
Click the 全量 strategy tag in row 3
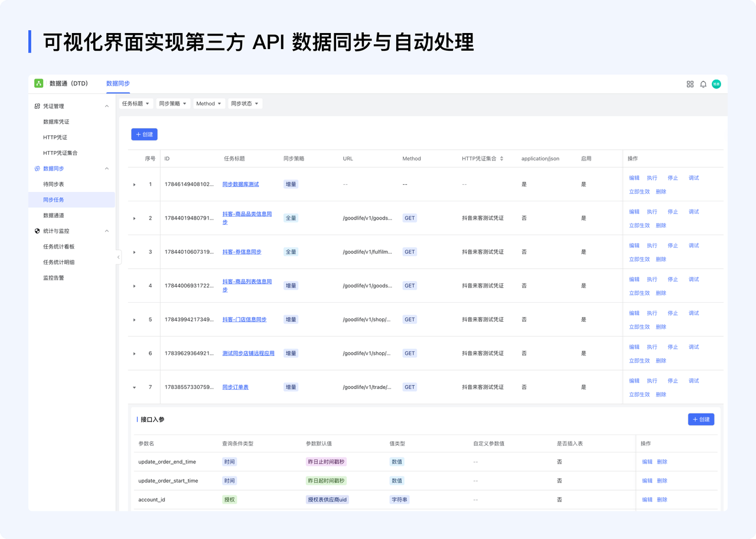[291, 252]
